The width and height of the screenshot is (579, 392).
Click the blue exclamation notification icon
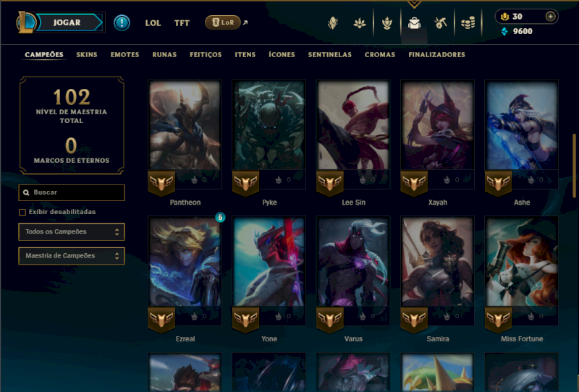pos(122,23)
